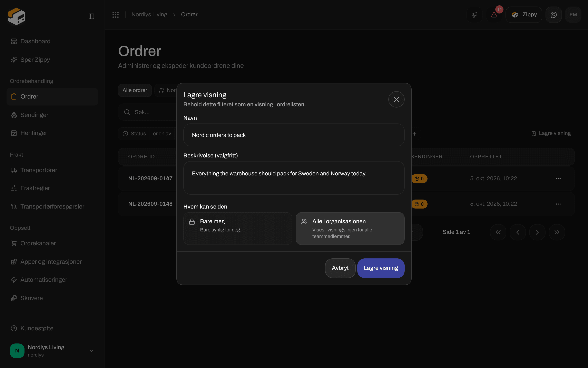Image resolution: width=588 pixels, height=368 pixels.
Task: Select the Bare meg visibility option
Action: pyautogui.click(x=238, y=228)
